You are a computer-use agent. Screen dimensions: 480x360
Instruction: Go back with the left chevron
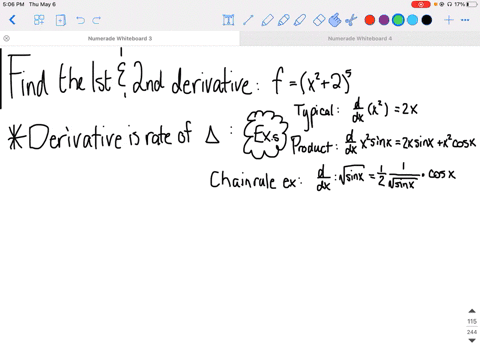[12, 20]
